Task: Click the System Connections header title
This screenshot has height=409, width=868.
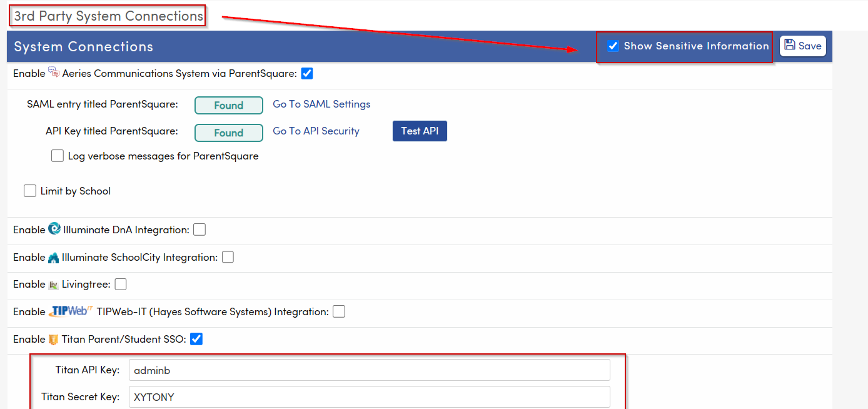Action: 83,46
